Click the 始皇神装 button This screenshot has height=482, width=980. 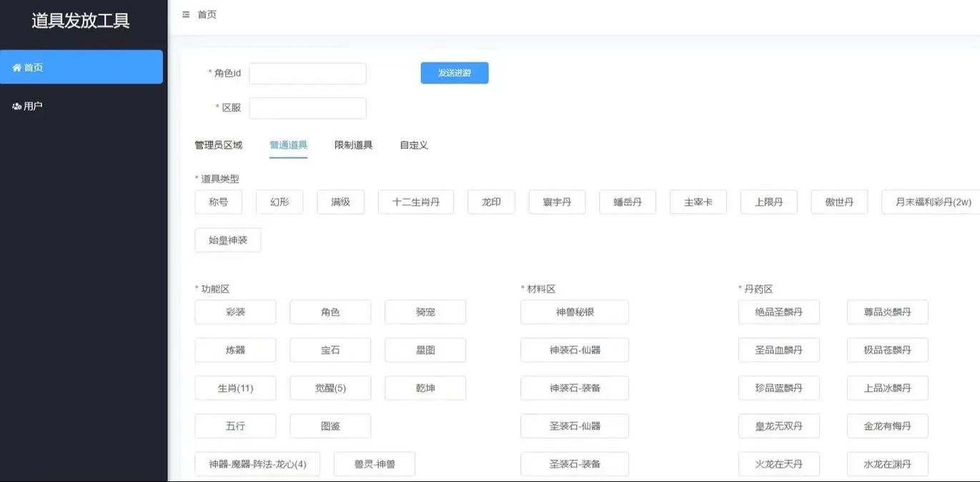click(229, 240)
